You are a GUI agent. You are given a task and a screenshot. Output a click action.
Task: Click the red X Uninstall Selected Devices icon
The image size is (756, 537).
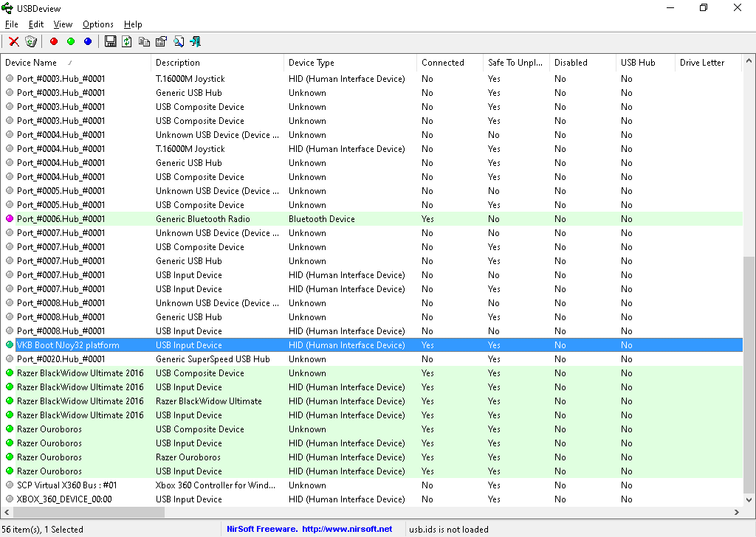(x=14, y=42)
